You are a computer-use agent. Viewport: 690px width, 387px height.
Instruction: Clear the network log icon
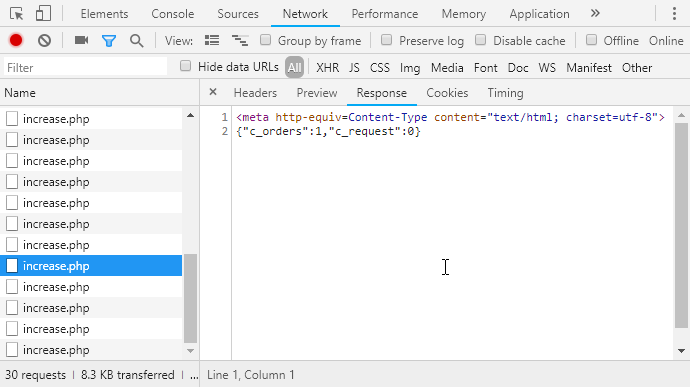point(44,41)
